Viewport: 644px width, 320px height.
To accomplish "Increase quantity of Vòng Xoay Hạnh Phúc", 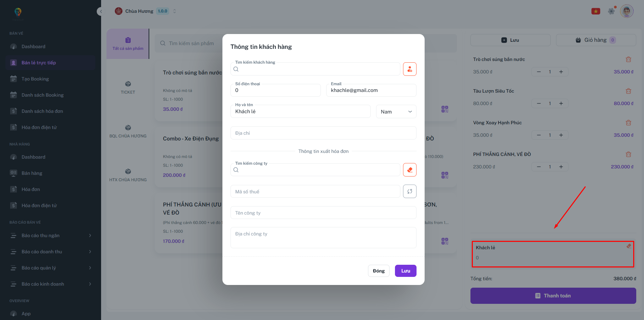I will (561, 135).
